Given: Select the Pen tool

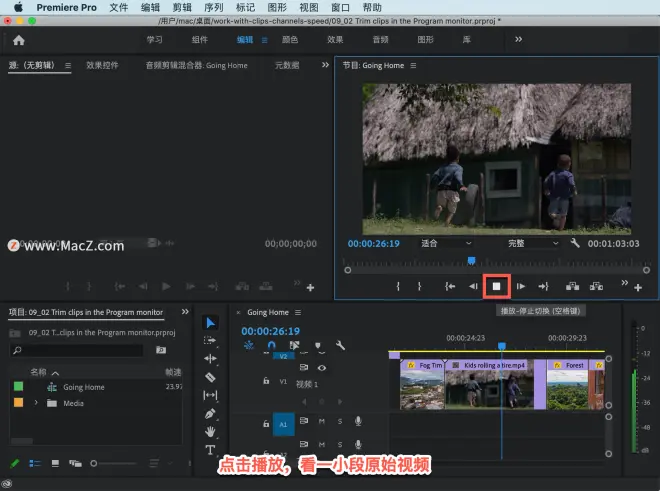Looking at the screenshot, I should (x=210, y=414).
